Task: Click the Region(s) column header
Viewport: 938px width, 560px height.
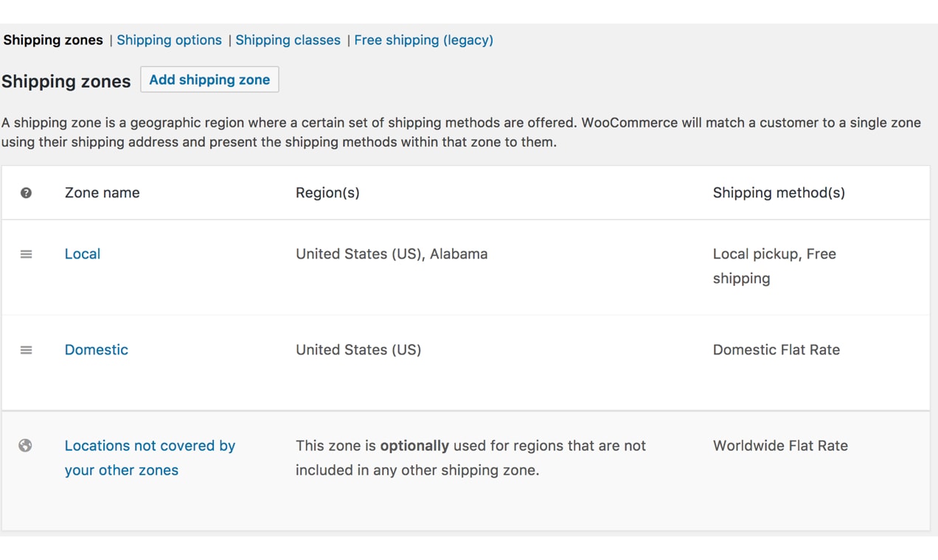Action: pyautogui.click(x=327, y=193)
